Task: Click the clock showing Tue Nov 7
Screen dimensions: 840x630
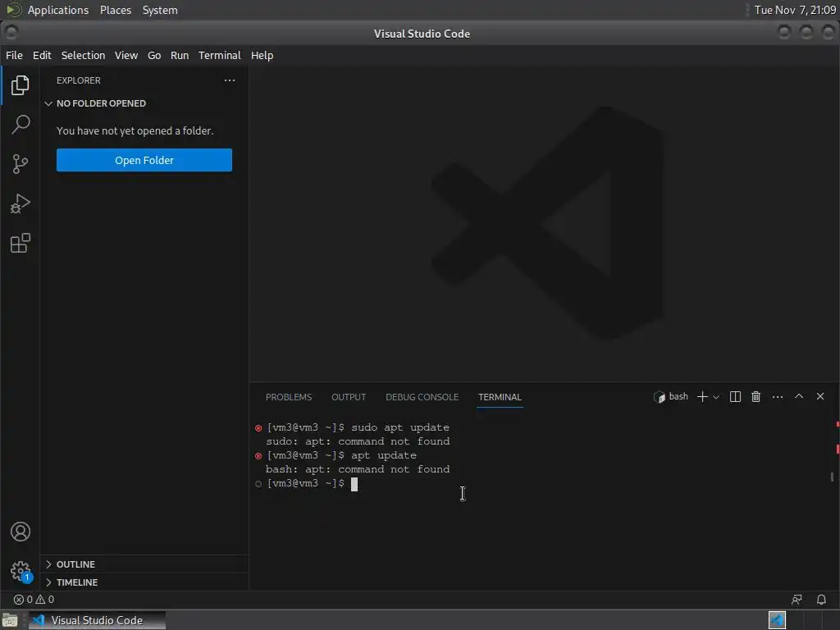Action: tap(795, 10)
